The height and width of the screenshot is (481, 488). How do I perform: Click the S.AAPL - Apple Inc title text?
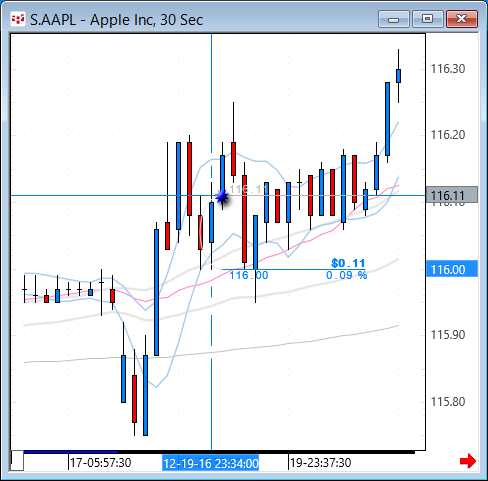pyautogui.click(x=116, y=20)
